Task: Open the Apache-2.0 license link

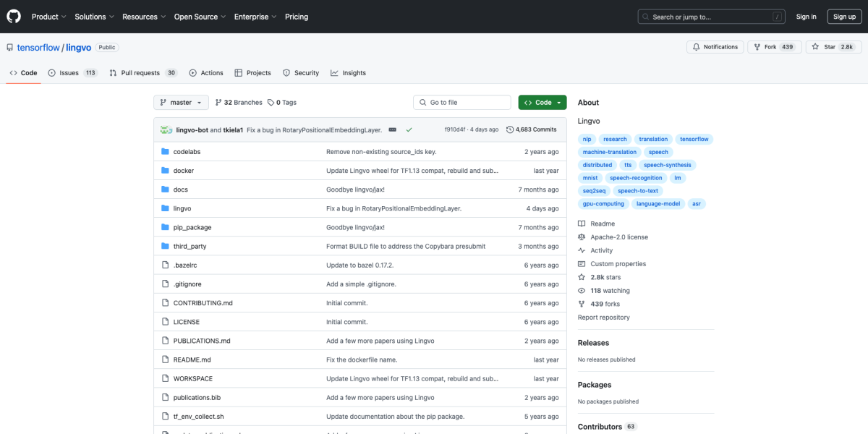Action: tap(618, 237)
